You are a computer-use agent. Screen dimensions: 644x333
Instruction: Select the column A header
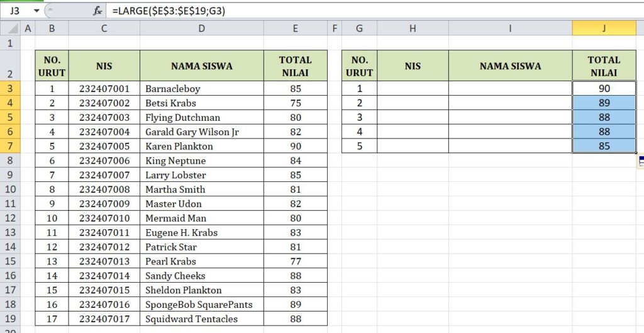[x=28, y=28]
